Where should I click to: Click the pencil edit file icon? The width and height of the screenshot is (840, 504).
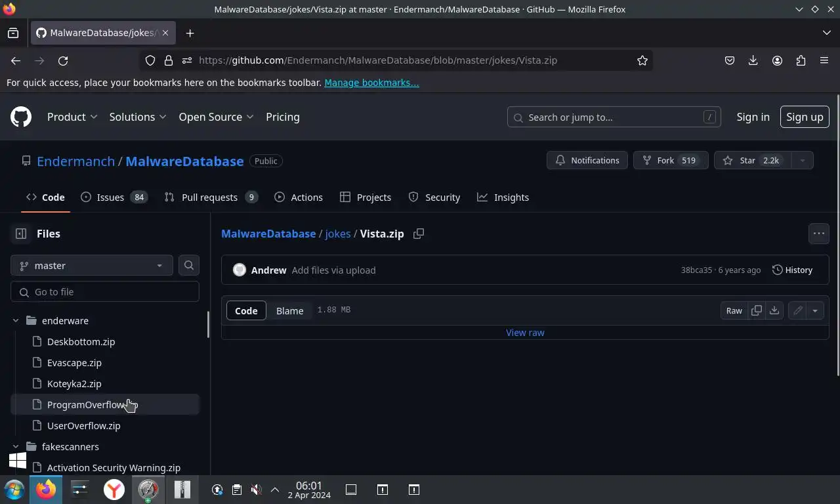pos(797,310)
